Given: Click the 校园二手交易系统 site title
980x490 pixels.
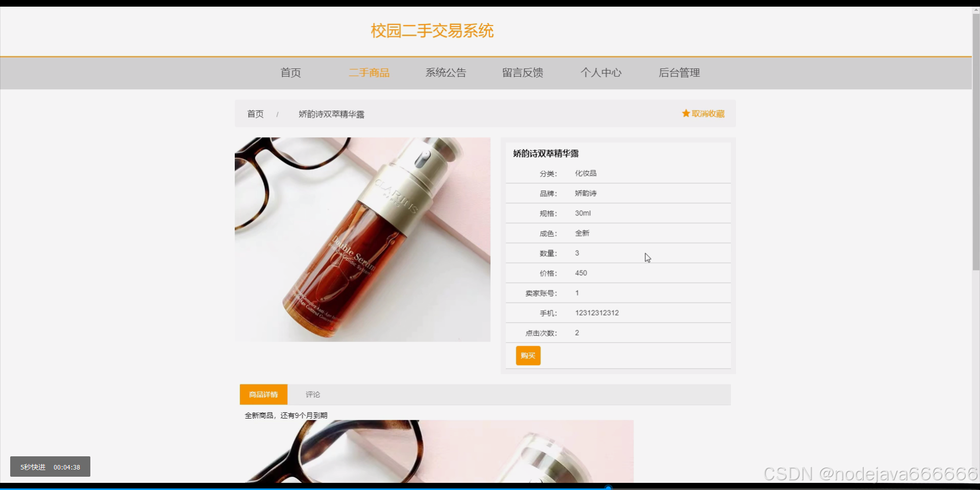Looking at the screenshot, I should 432,31.
